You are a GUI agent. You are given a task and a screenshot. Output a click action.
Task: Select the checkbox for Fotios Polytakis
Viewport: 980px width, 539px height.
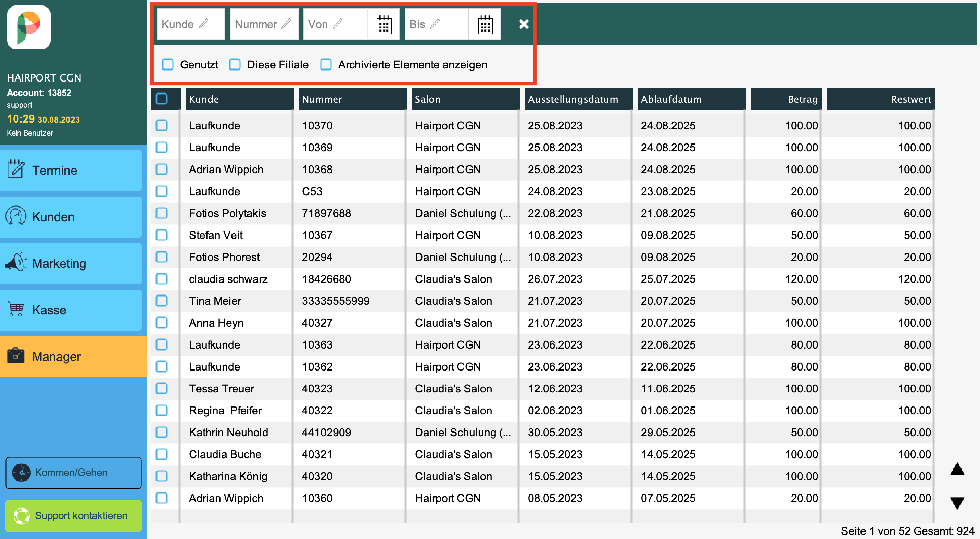tap(162, 213)
